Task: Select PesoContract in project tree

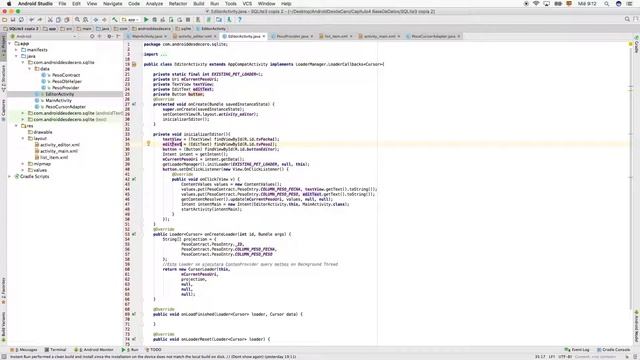Action: point(66,75)
